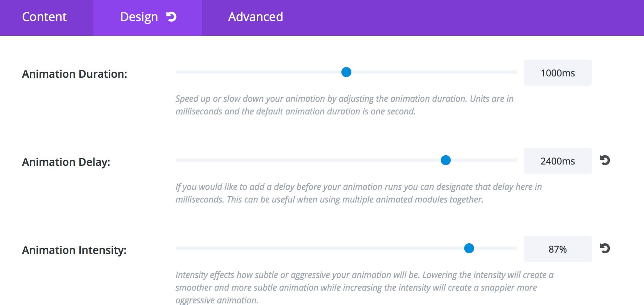Click the Animation Delay help description text

(x=359, y=193)
